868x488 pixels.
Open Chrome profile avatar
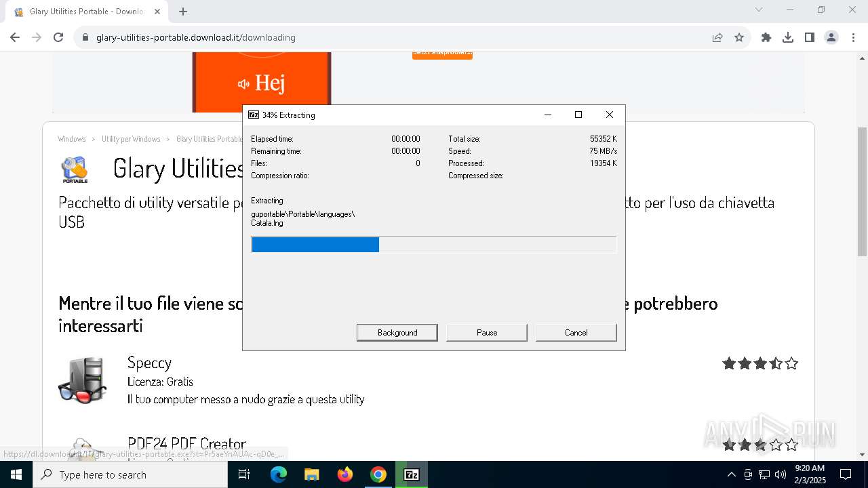point(831,37)
